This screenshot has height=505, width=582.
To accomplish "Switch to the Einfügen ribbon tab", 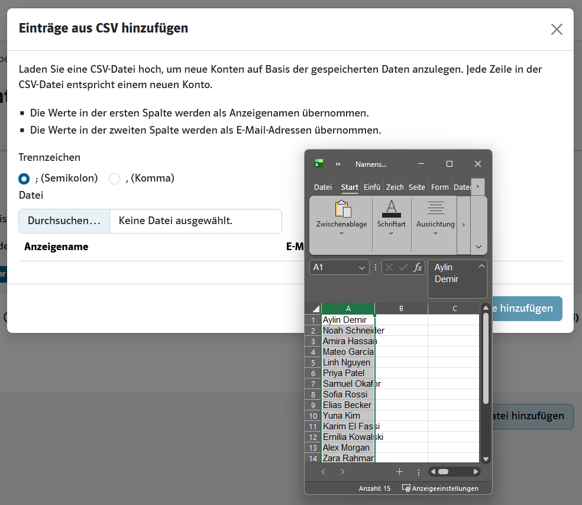I will point(372,187).
